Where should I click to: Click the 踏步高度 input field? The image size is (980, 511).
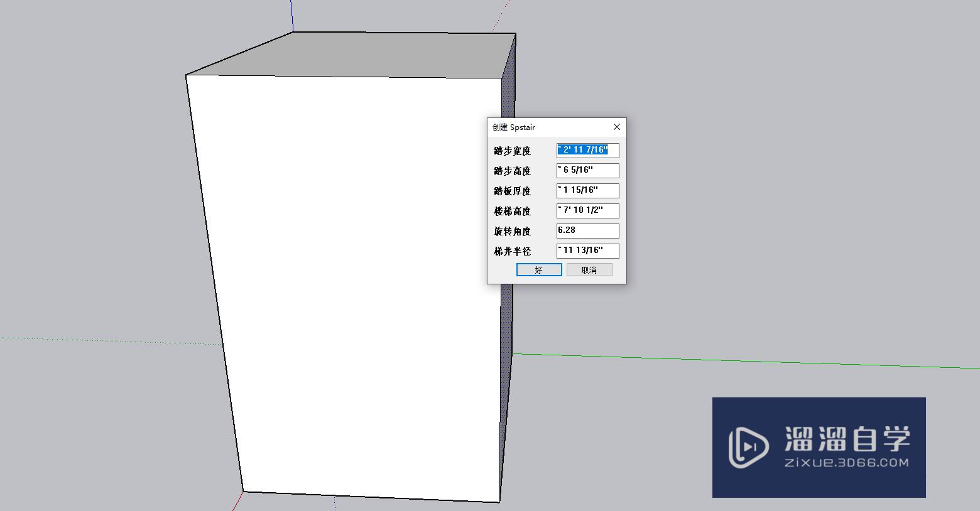587,171
